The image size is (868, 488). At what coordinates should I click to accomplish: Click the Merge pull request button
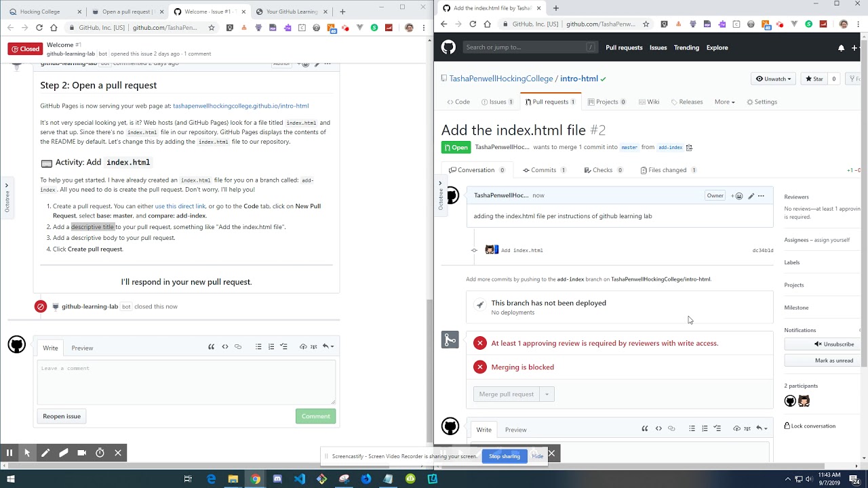[x=507, y=394]
